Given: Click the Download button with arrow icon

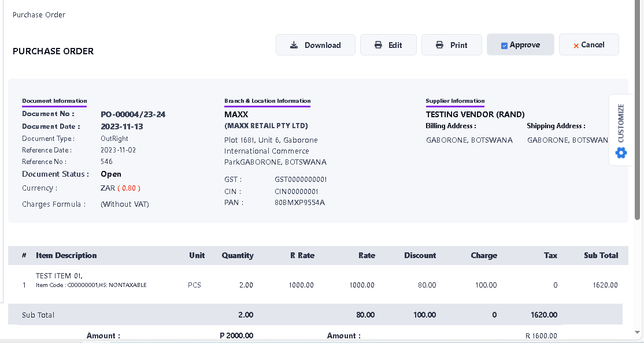Looking at the screenshot, I should pyautogui.click(x=315, y=45).
